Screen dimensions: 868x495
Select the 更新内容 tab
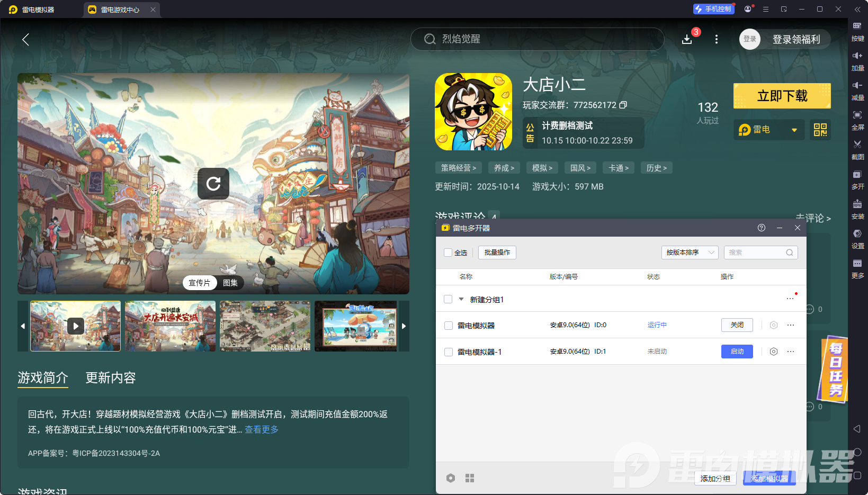point(111,377)
